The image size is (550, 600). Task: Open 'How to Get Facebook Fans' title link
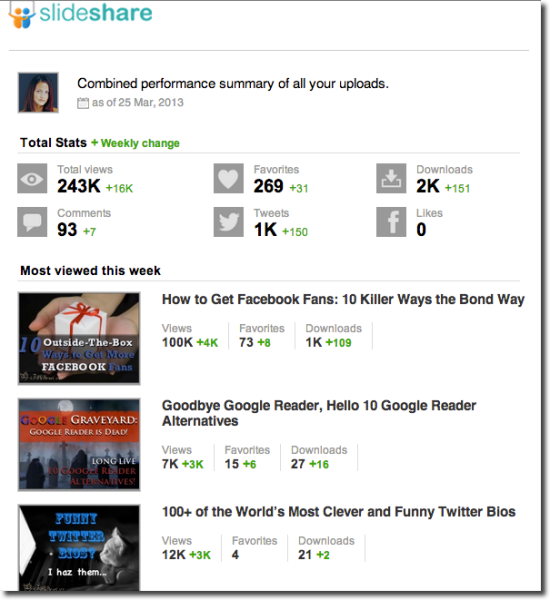[343, 299]
